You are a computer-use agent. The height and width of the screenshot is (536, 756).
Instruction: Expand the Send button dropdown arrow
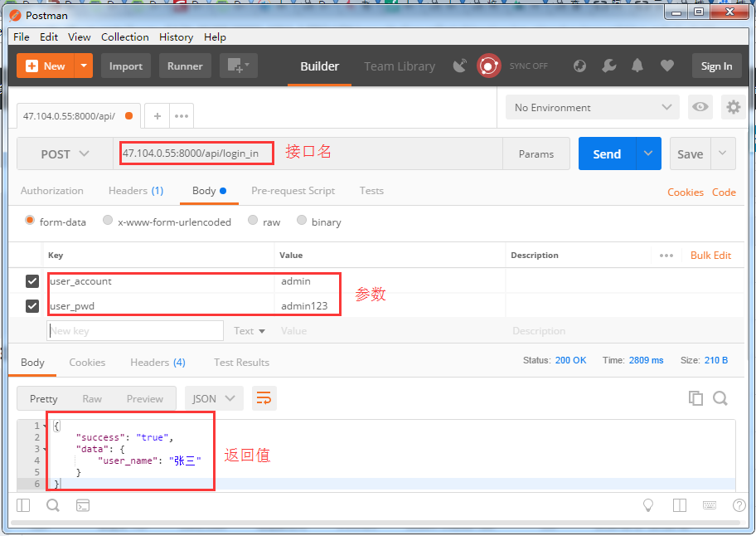pyautogui.click(x=648, y=153)
